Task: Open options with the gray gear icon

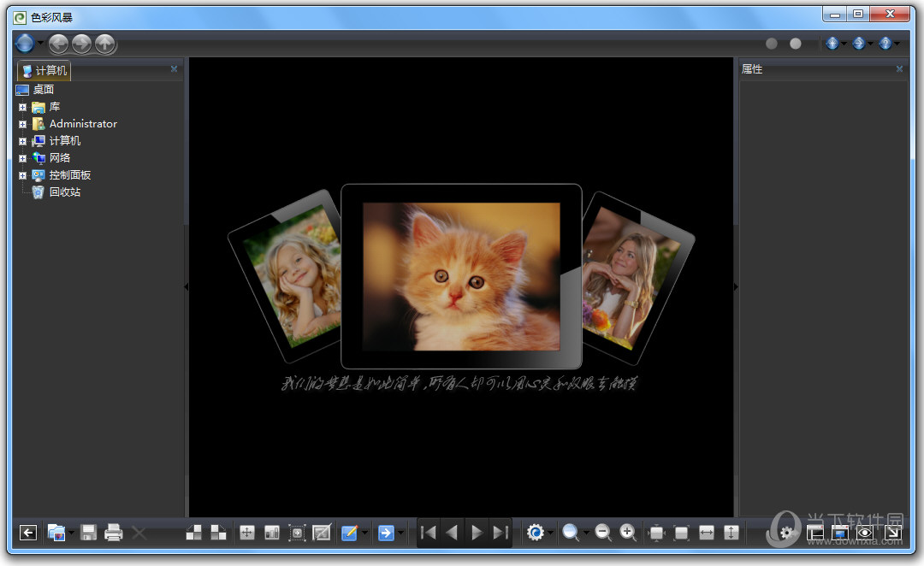Action: [x=786, y=533]
